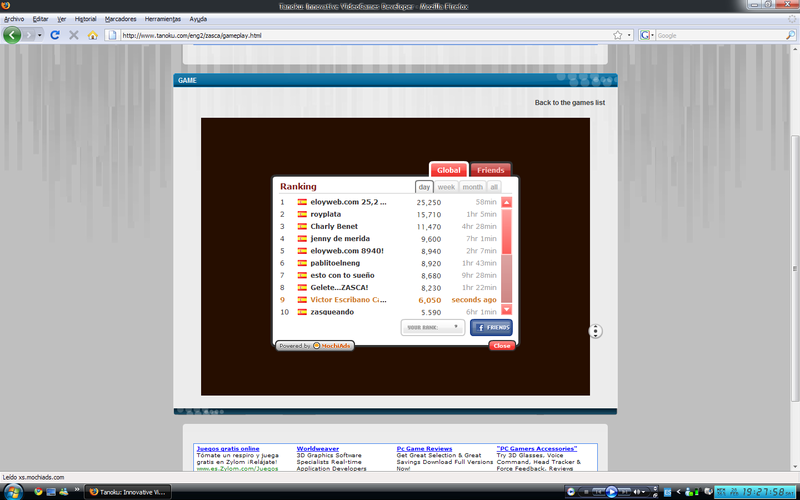The image size is (800, 500).
Task: Open the Historial menu
Action: coord(86,19)
